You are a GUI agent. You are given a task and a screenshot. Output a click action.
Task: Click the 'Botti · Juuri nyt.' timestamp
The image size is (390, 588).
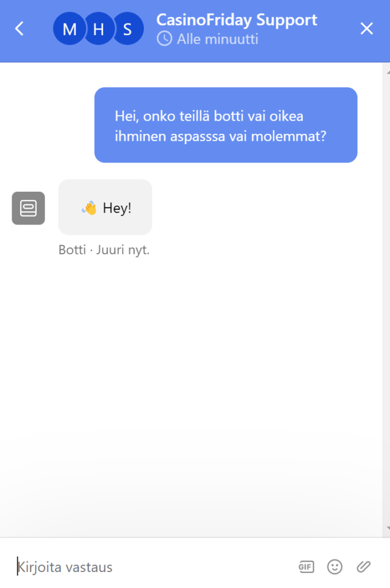104,251
